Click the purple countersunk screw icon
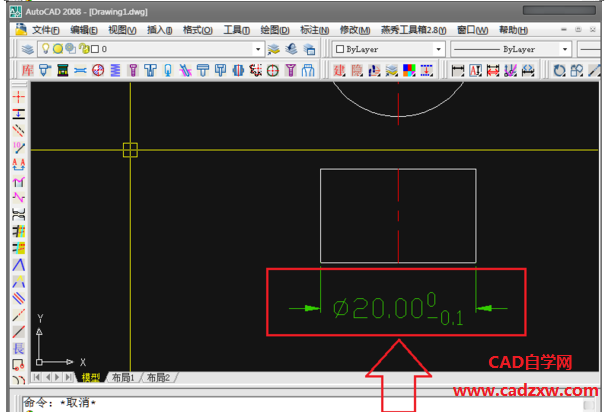 [x=291, y=70]
